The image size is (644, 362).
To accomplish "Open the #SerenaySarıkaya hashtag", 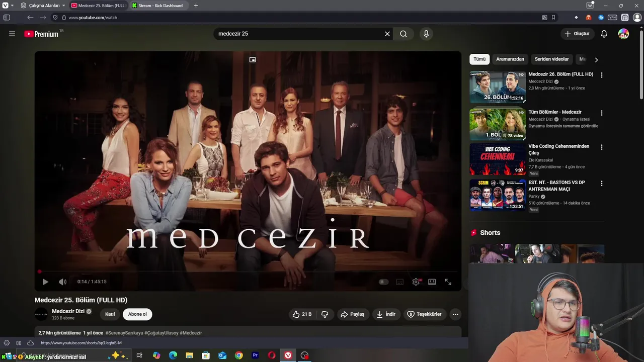I will pos(124,333).
